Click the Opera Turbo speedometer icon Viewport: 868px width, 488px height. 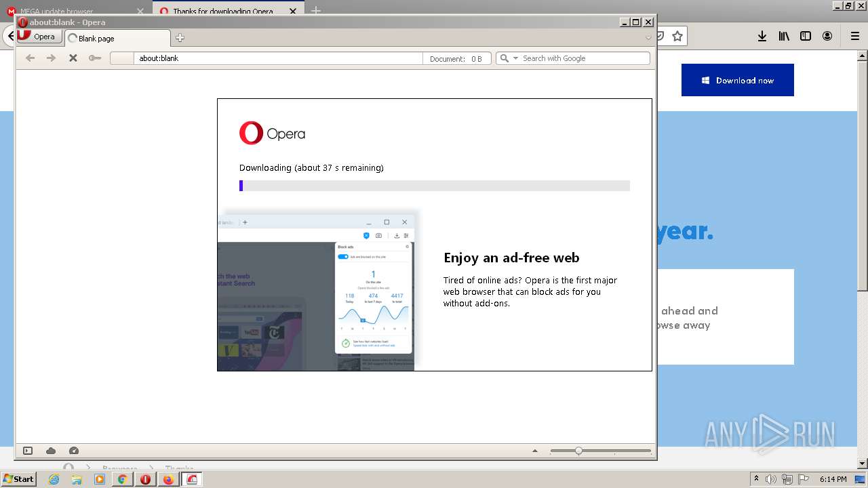[x=74, y=451]
